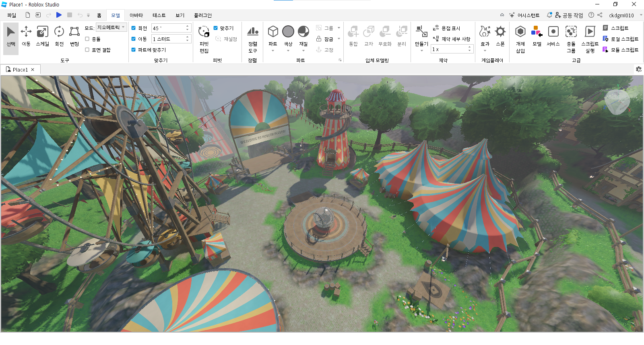Expand the 잠금 dropdown arrow
Image resolution: width=644 pixels, height=345 pixels.
pos(339,39)
